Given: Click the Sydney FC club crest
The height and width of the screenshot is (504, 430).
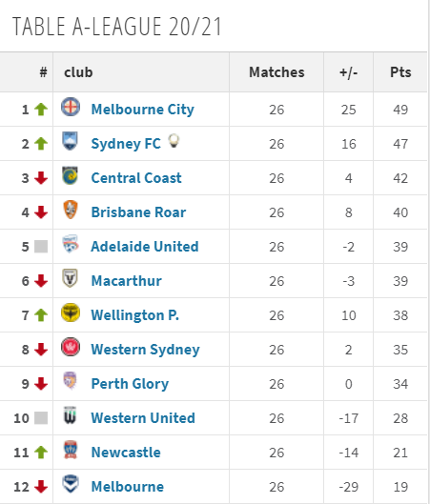Looking at the screenshot, I should pyautogui.click(x=71, y=141).
